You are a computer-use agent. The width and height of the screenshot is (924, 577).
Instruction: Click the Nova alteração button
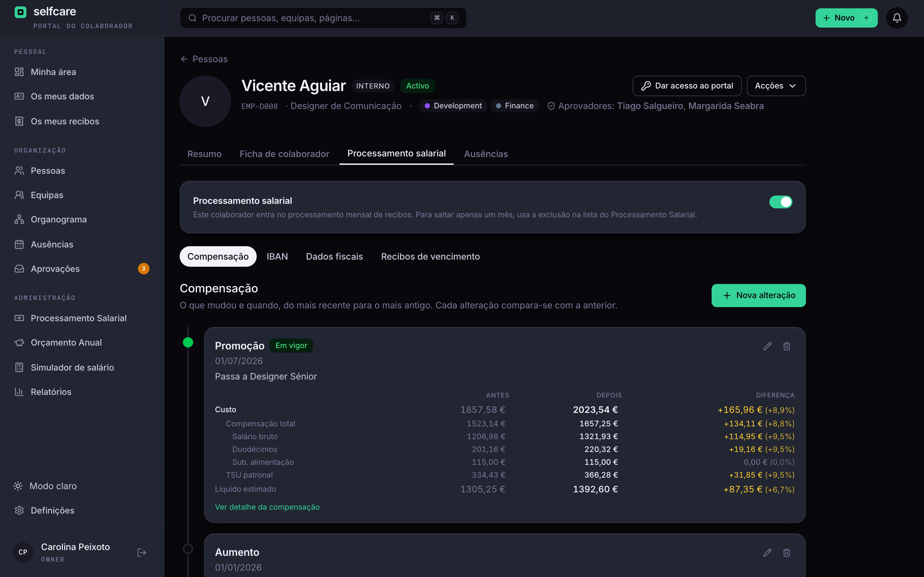(758, 295)
